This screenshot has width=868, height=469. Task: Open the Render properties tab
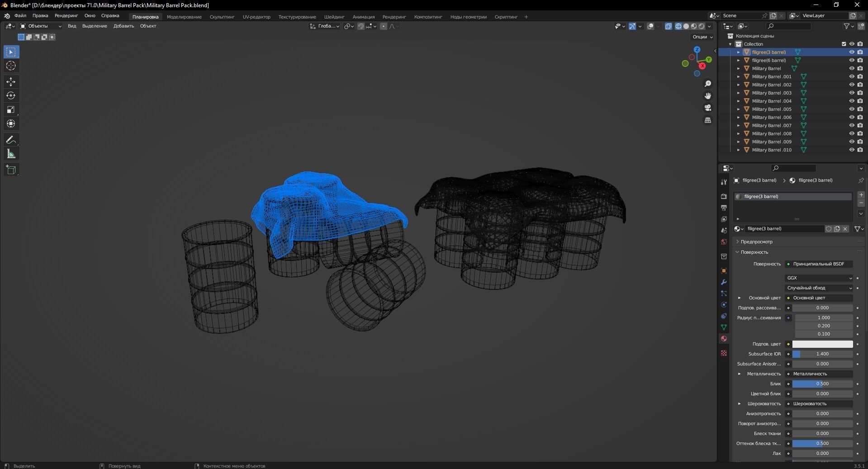pos(724,196)
